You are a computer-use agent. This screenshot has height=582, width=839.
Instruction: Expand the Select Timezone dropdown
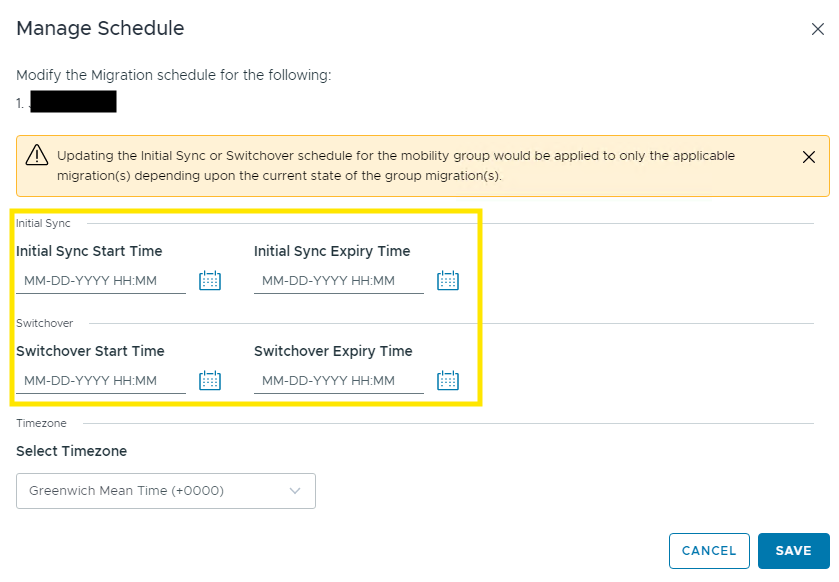[x=165, y=491]
